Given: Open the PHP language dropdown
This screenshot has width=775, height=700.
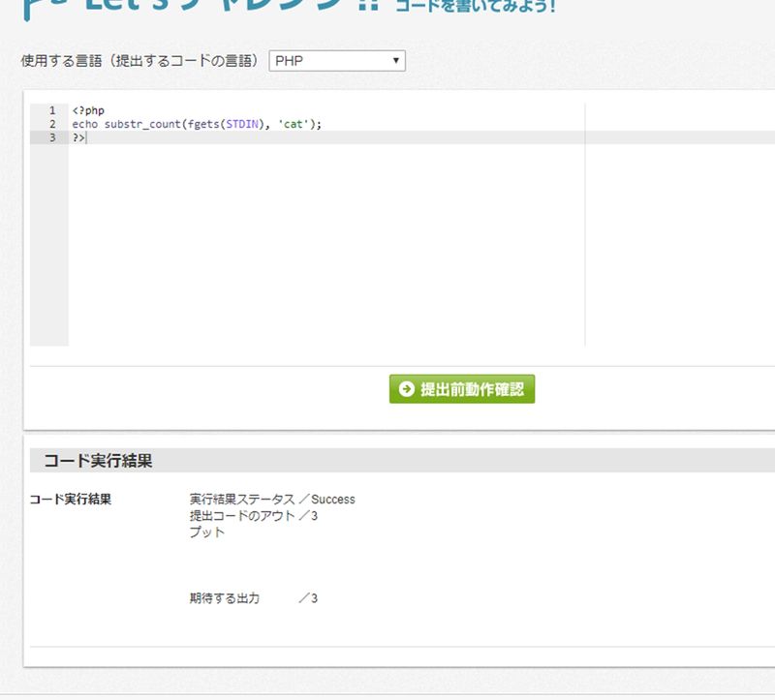Looking at the screenshot, I should [x=335, y=61].
